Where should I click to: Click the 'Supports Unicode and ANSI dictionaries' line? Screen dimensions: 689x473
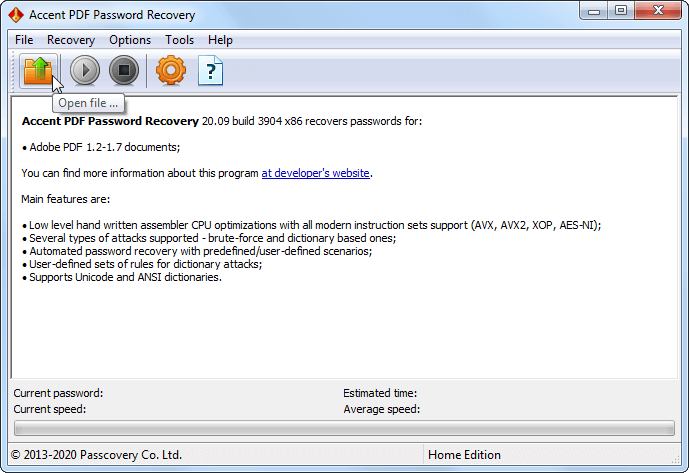[121, 277]
